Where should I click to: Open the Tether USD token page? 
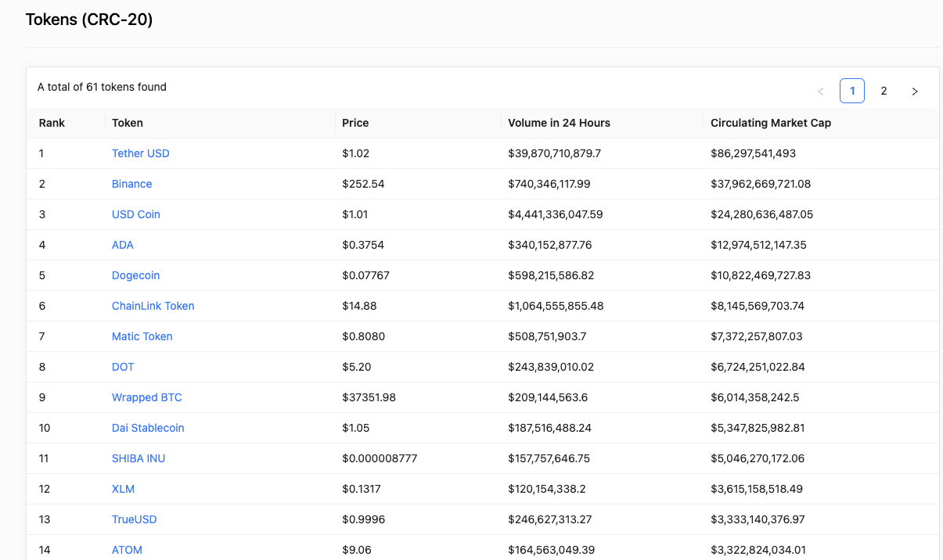[x=140, y=153]
